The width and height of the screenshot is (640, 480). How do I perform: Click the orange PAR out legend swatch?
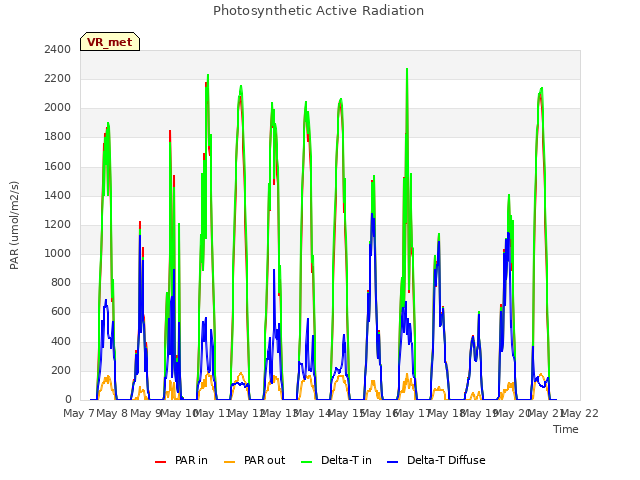point(230,462)
